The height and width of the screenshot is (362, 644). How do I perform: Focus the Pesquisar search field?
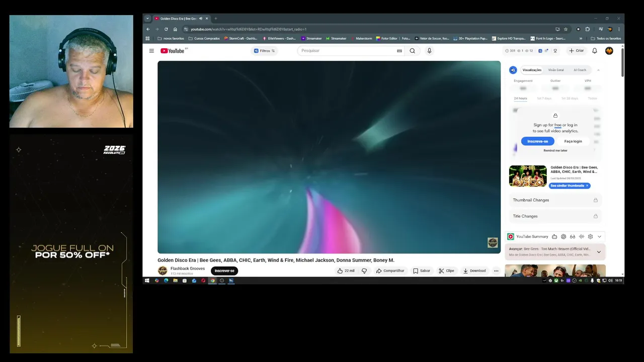click(347, 51)
